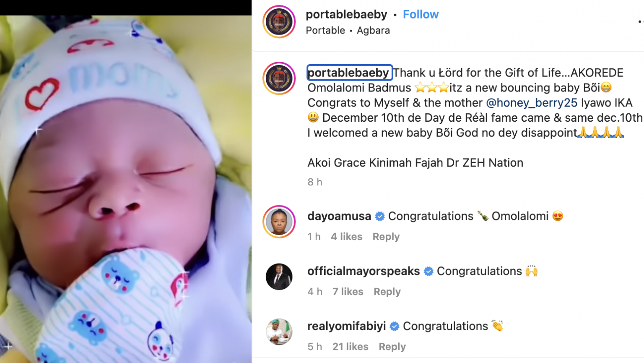Click portablebaeby avatar beside the caption
This screenshot has height=363, width=644.
tap(279, 78)
